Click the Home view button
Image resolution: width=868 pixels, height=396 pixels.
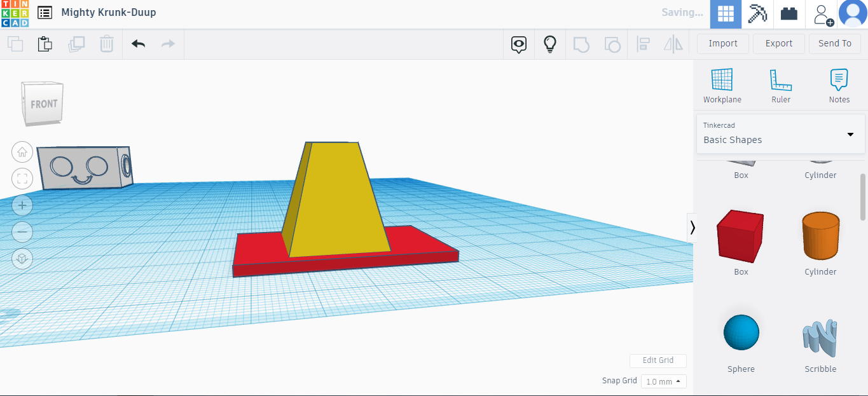click(22, 151)
